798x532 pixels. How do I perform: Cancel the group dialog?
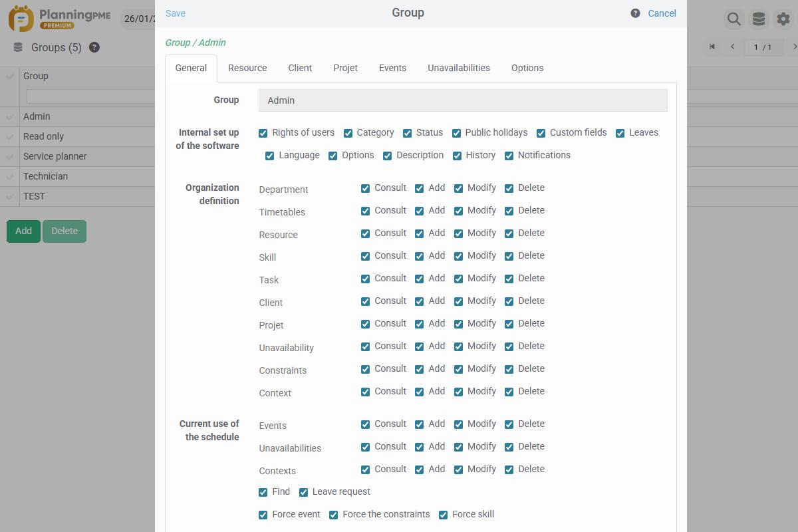click(662, 13)
